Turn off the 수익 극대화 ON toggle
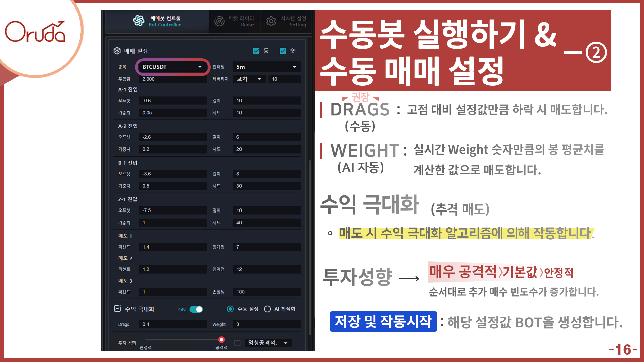 (x=196, y=309)
